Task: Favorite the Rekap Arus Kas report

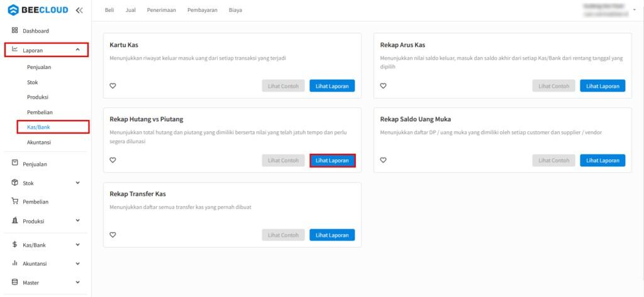Action: point(383,86)
